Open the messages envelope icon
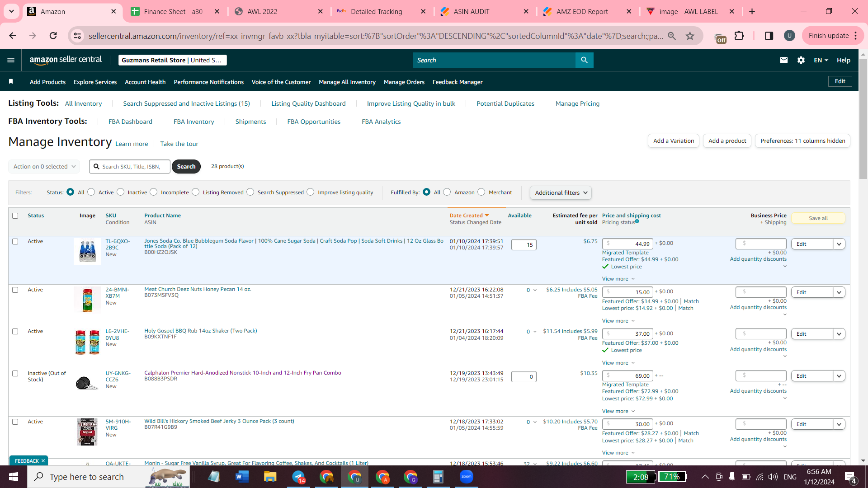Screen dimensions: 868x488 pyautogui.click(x=784, y=60)
